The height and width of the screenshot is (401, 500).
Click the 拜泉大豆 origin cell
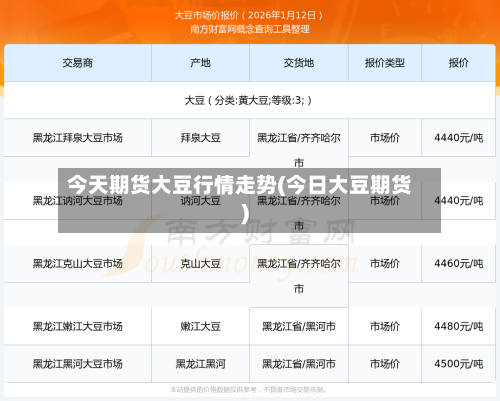200,138
